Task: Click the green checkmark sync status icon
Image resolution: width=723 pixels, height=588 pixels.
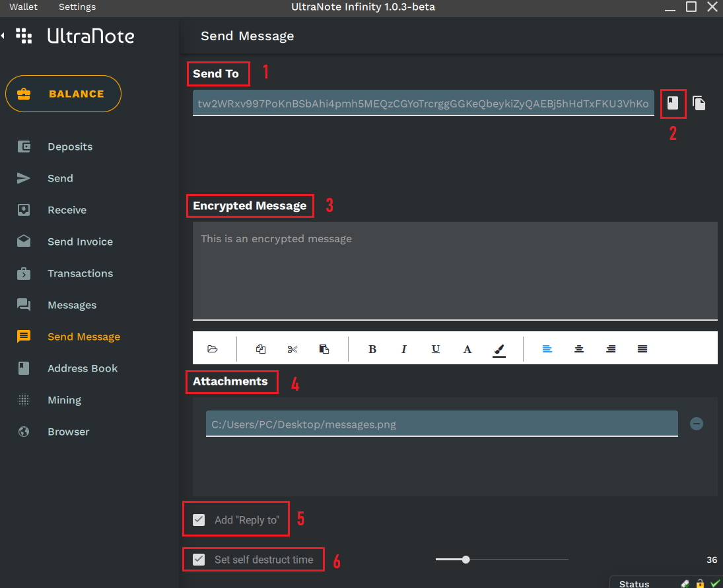Action: click(715, 584)
